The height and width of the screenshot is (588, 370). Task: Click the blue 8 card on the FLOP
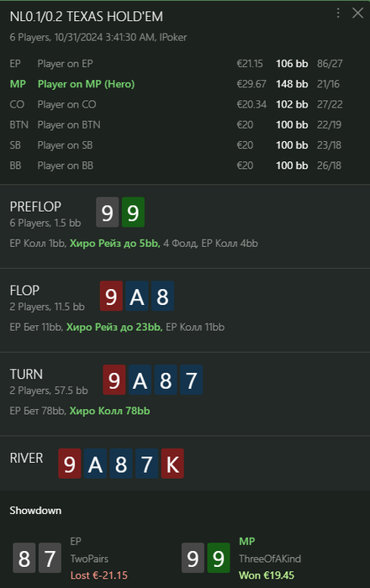point(162,296)
